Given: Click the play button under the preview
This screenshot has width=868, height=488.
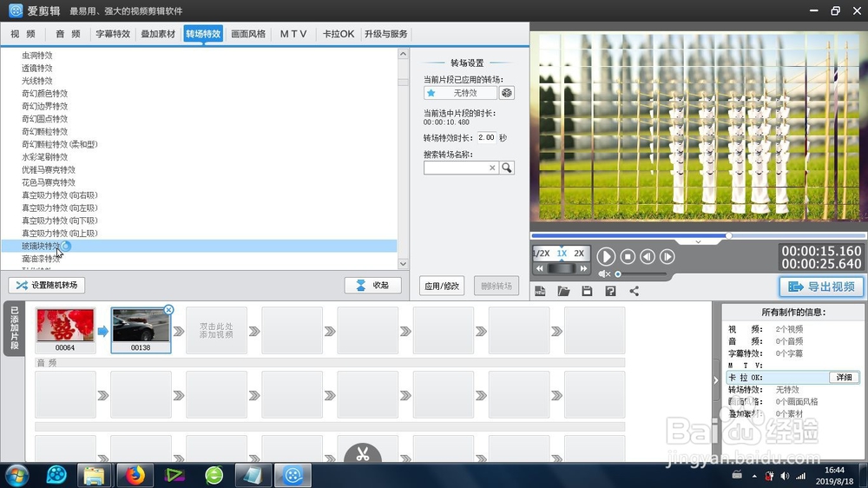Looking at the screenshot, I should click(x=606, y=256).
